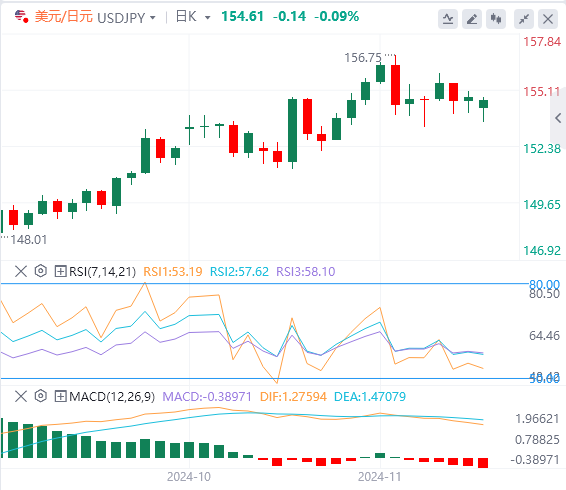
Task: Click the 156.75 high price label
Action: pos(363,58)
